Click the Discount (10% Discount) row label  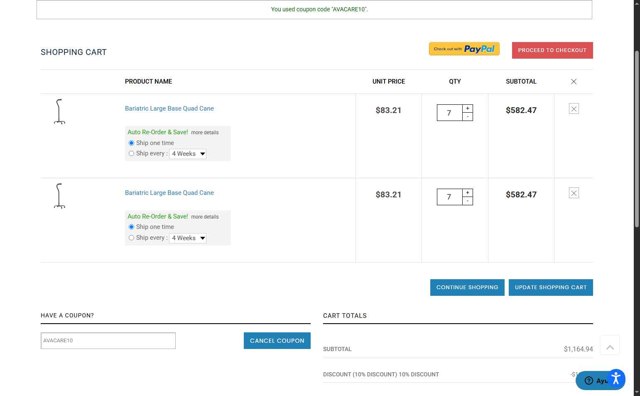tap(381, 374)
